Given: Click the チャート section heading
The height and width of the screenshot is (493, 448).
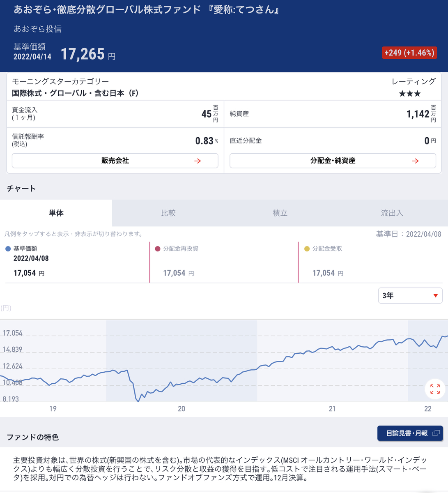Looking at the screenshot, I should pos(21,189).
